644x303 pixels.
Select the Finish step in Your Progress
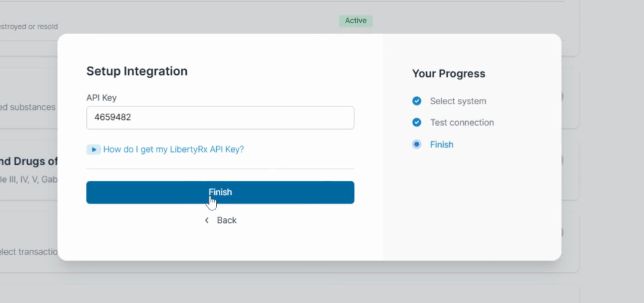pyautogui.click(x=442, y=144)
